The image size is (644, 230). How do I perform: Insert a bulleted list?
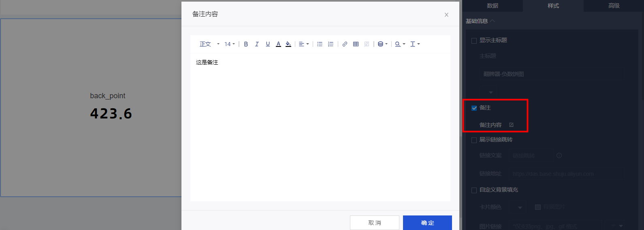pyautogui.click(x=320, y=44)
